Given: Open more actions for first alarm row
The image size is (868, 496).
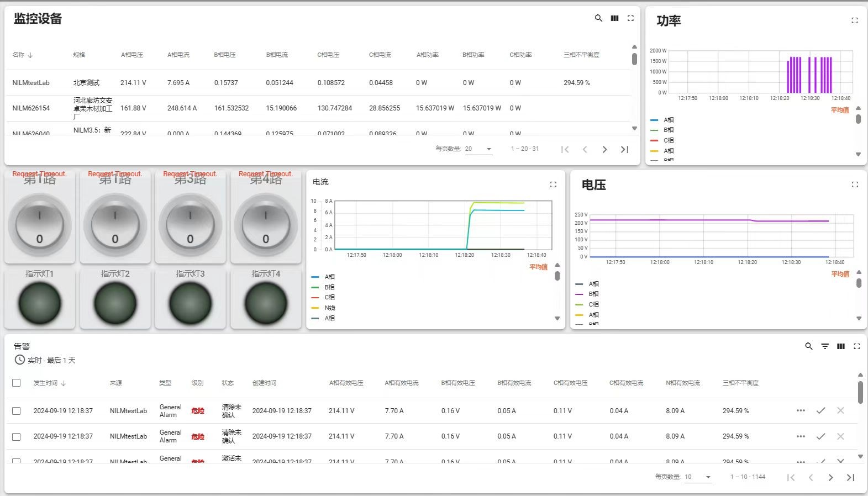Looking at the screenshot, I should 801,410.
